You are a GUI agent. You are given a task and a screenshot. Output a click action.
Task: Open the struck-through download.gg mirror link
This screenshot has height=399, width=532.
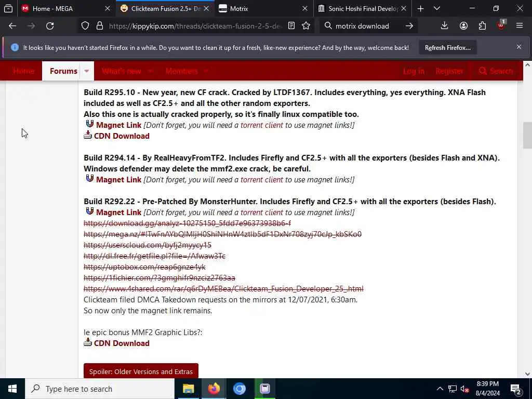[x=187, y=223]
